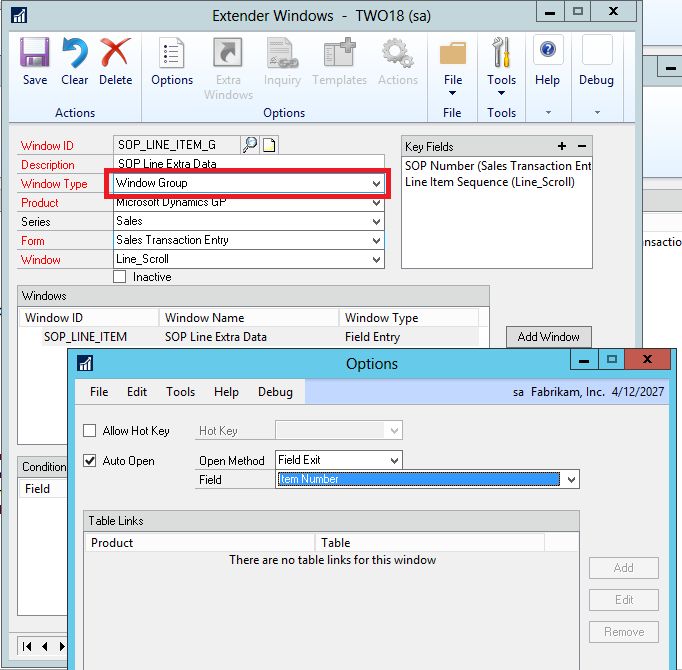Screen dimensions: 682x670
Task: Click the Window Type column header in Windows list
Action: (x=408, y=318)
